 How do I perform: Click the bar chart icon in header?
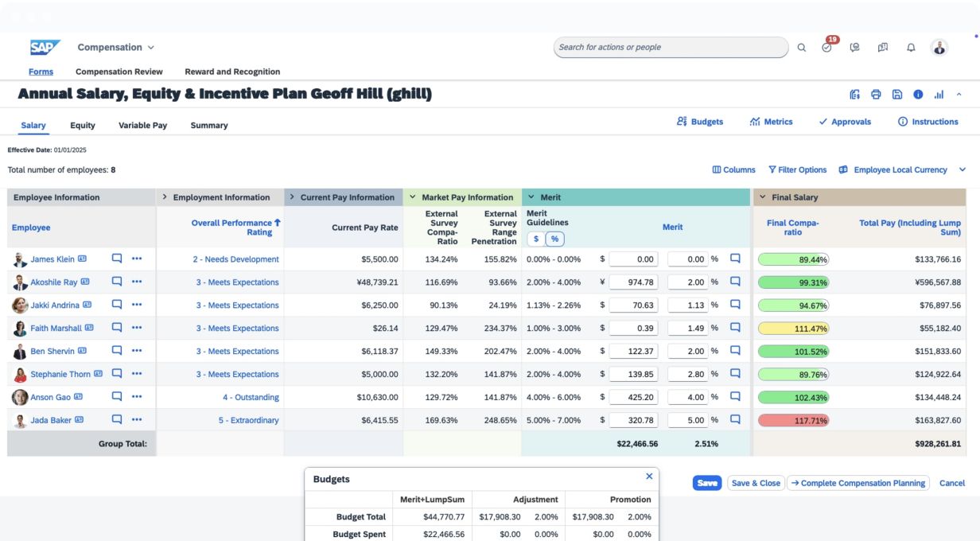(x=939, y=95)
